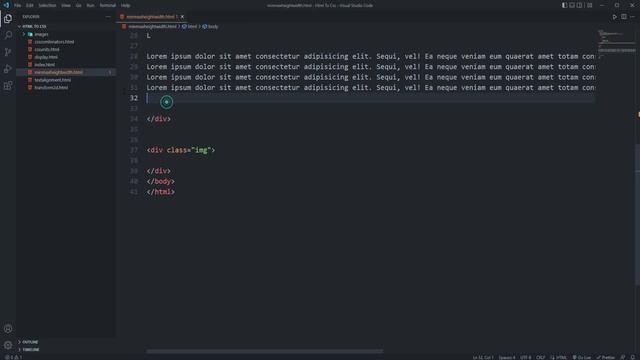Click the Split Editor icon
The height and width of the screenshot is (360, 640).
pos(624,17)
